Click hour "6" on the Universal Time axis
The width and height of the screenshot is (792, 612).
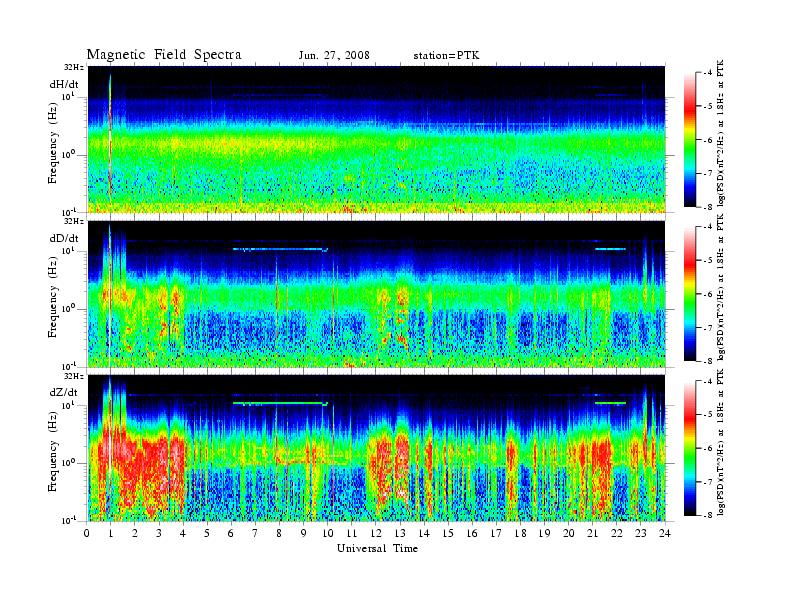coord(231,534)
